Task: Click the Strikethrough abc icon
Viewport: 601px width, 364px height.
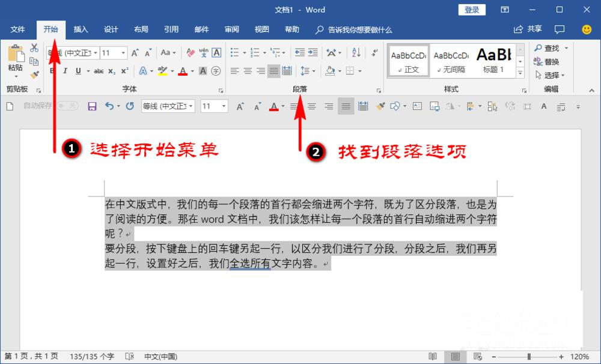Action: [99, 71]
